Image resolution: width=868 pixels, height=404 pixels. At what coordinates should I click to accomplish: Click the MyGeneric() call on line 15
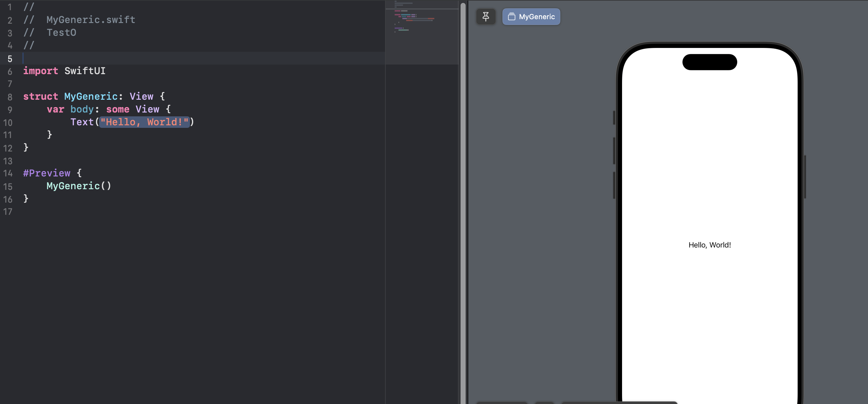(78, 186)
